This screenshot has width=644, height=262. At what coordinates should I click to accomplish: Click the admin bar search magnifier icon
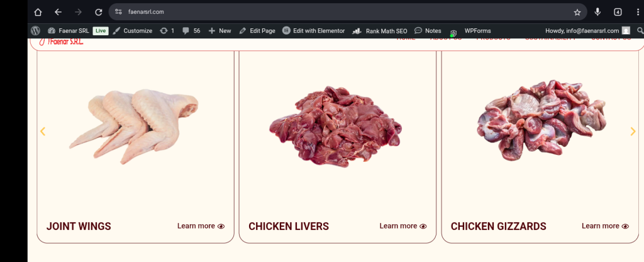[640, 31]
